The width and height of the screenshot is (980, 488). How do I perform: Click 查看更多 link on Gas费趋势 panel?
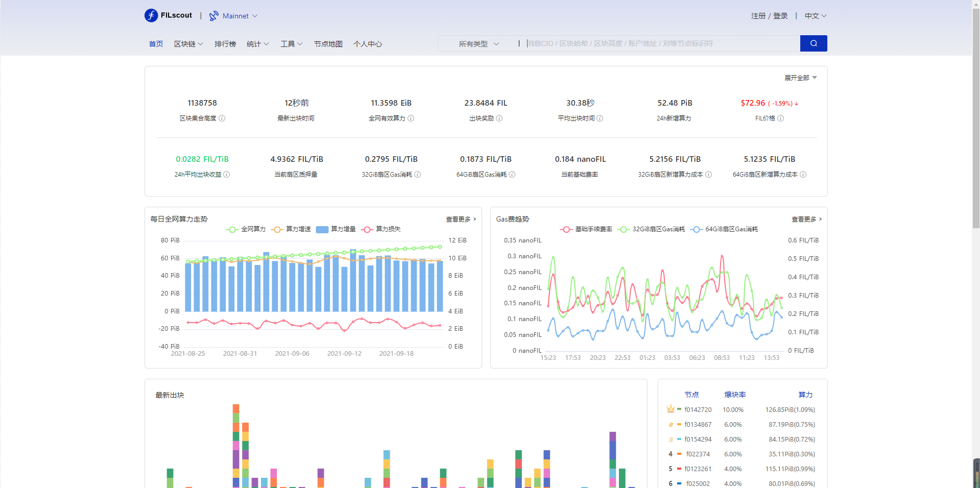(807, 219)
